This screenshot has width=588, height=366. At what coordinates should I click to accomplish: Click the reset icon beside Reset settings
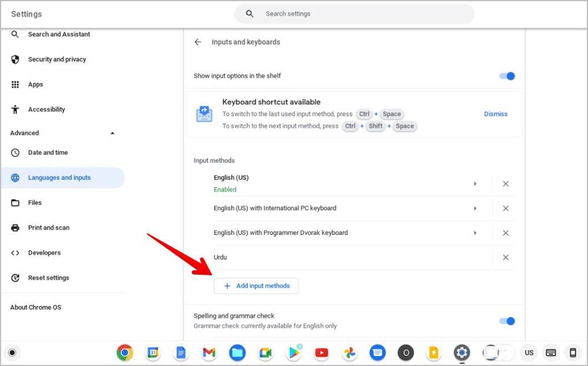pos(15,278)
